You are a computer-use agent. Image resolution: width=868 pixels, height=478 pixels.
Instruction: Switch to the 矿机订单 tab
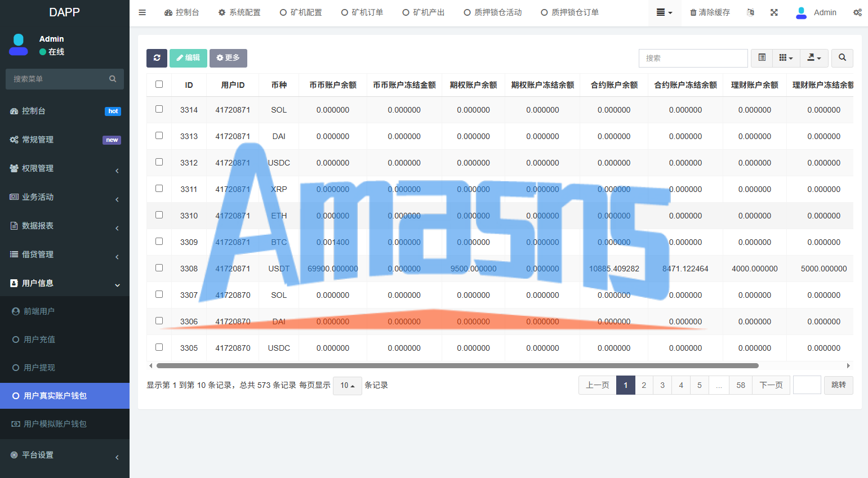[362, 12]
